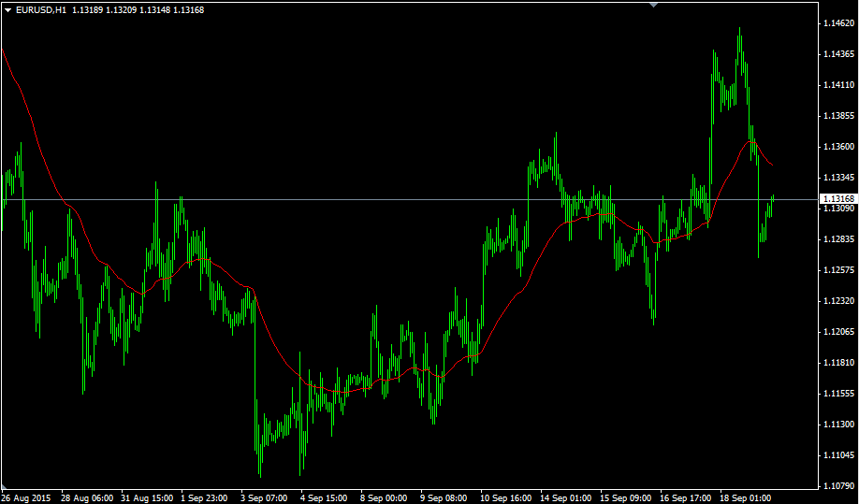Click the 10 Sep 16:00 time label
859x504 pixels.
506,498
